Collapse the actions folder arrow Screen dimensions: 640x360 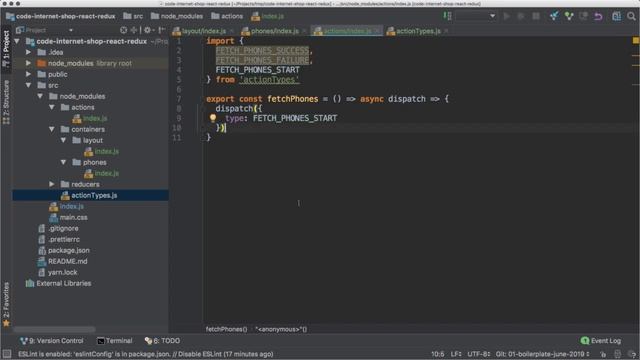52,107
